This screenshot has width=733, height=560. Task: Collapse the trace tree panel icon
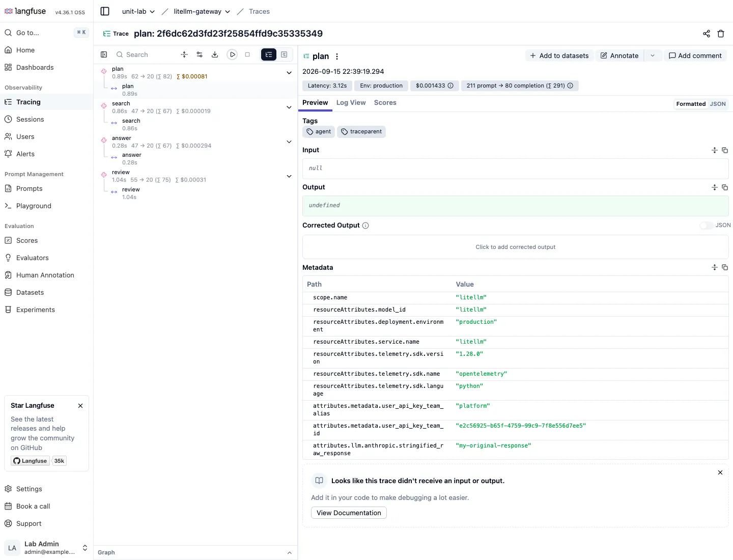(x=104, y=54)
